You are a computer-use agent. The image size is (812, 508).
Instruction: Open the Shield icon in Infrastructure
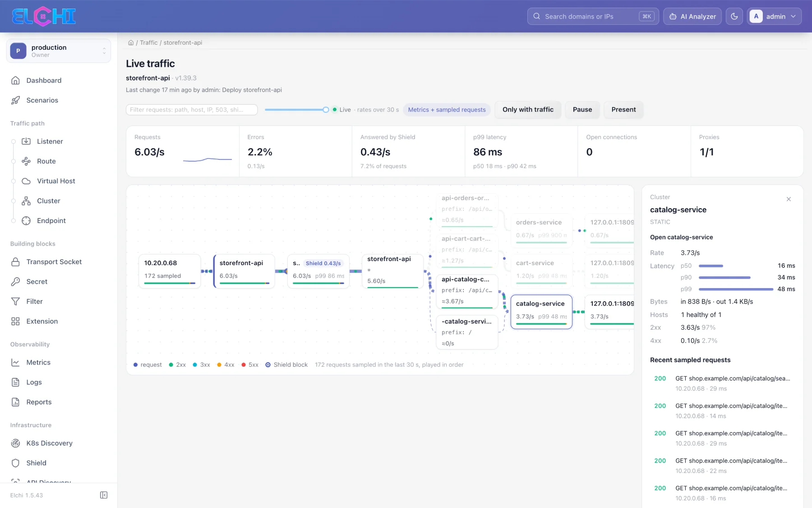point(15,463)
